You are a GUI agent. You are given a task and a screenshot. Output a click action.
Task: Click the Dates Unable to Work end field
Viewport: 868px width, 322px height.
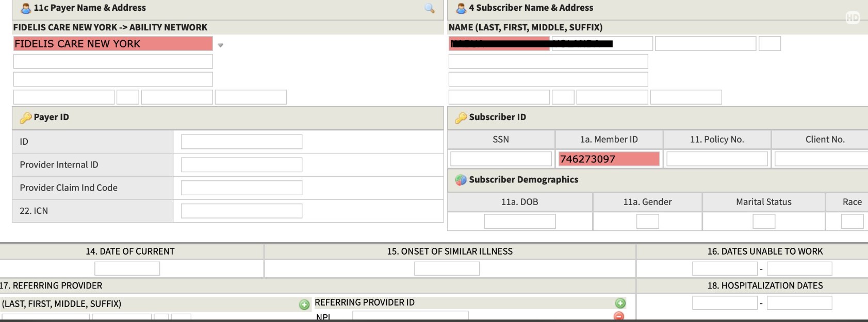coord(799,268)
